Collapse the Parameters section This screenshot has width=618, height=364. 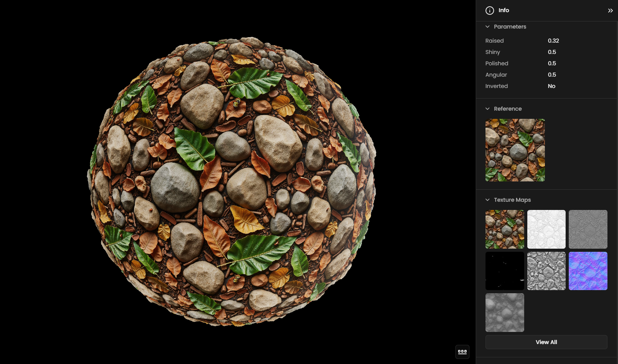(487, 27)
